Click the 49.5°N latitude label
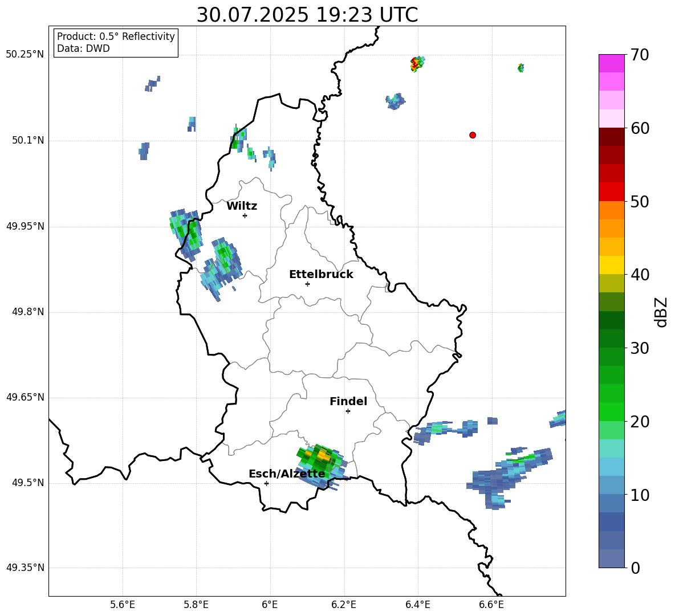 [28, 483]
